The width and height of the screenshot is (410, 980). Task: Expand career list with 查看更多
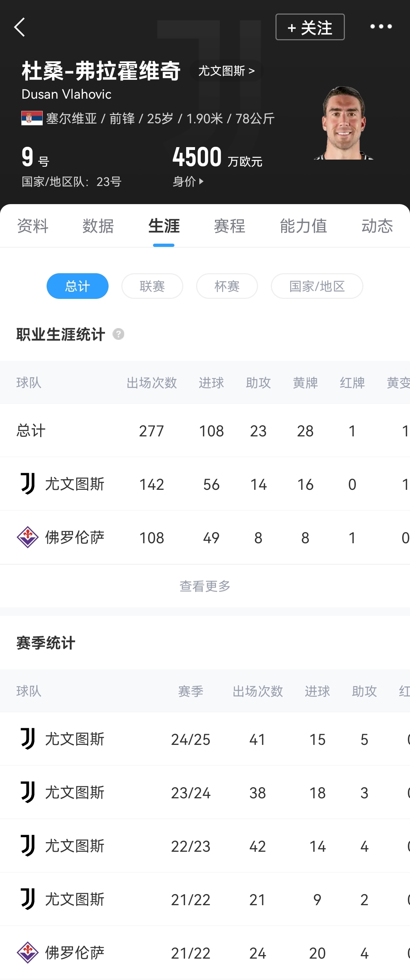[x=205, y=586]
